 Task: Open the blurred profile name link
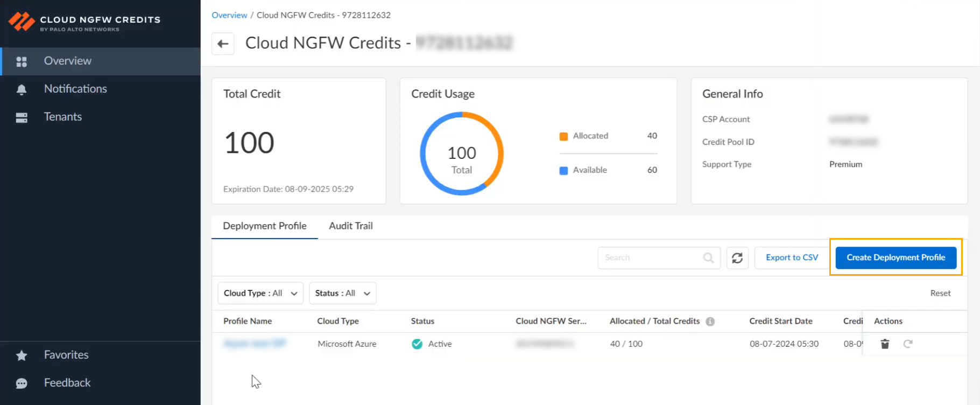(255, 344)
